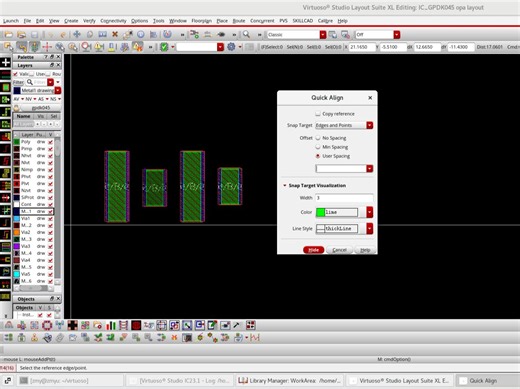Image resolution: width=520 pixels, height=389 pixels.
Task: Enable the Copy reference checkbox
Action: [318, 114]
